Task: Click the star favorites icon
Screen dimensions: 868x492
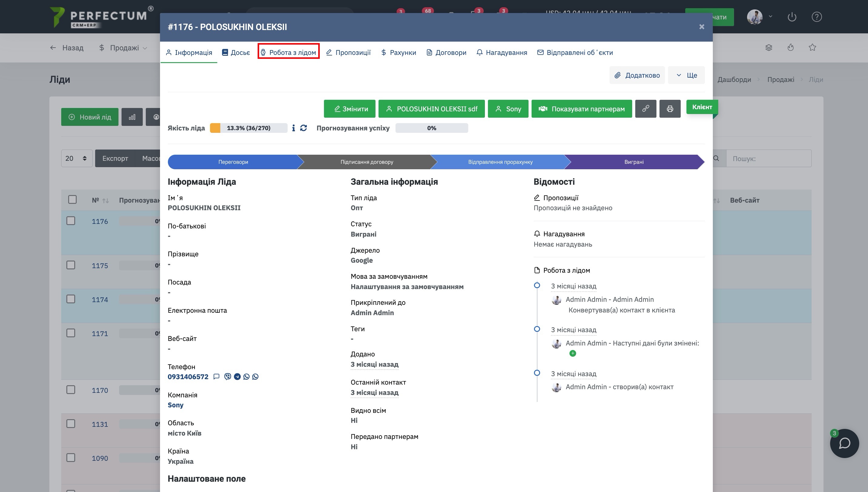Action: [812, 48]
